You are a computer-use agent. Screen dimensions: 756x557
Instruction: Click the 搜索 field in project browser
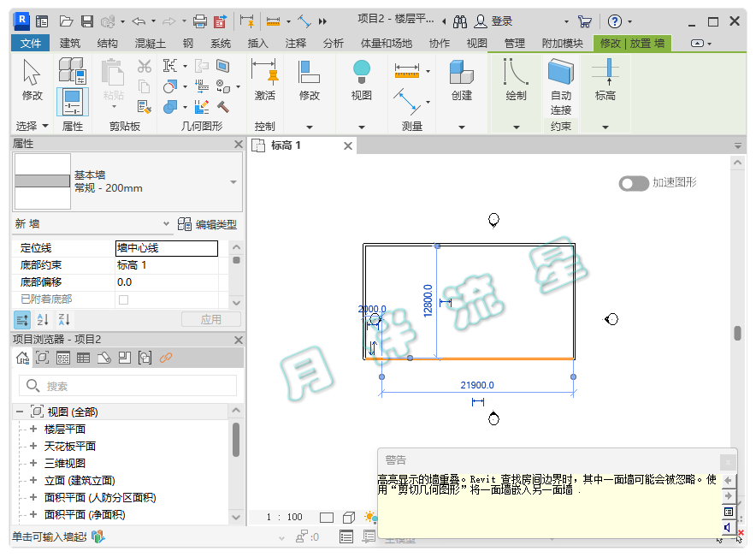coord(128,387)
